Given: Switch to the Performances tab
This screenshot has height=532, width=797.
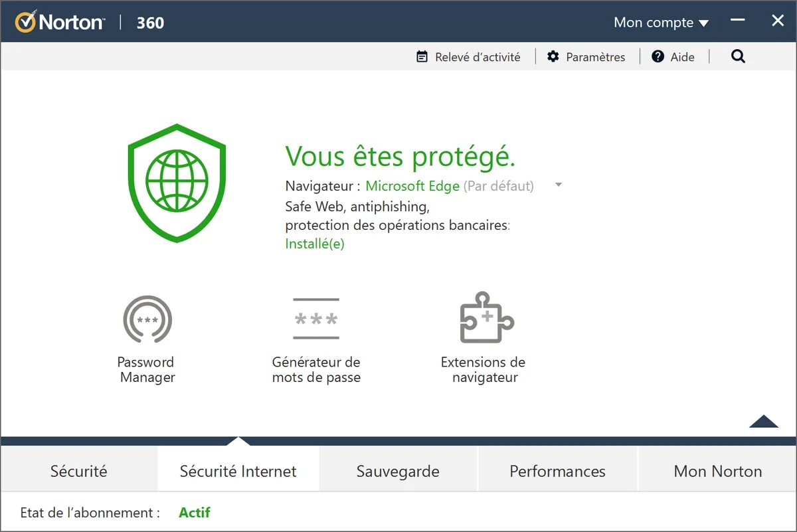Looking at the screenshot, I should 557,471.
